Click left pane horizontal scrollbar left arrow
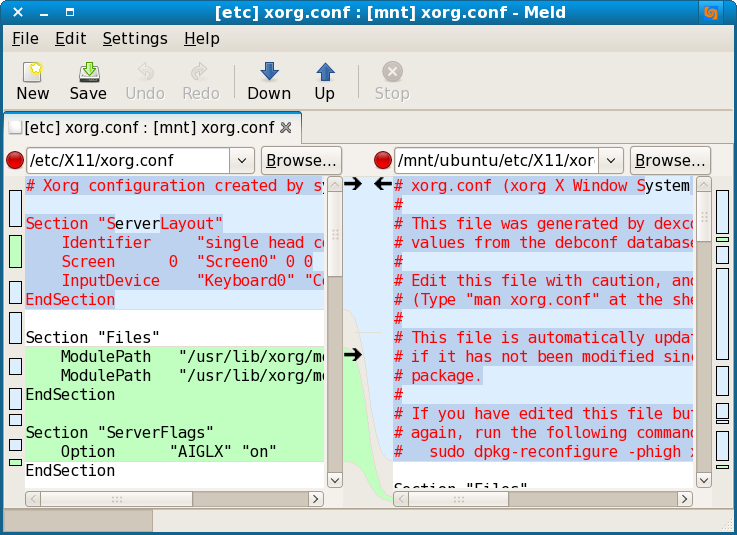The image size is (737, 535). point(33,499)
